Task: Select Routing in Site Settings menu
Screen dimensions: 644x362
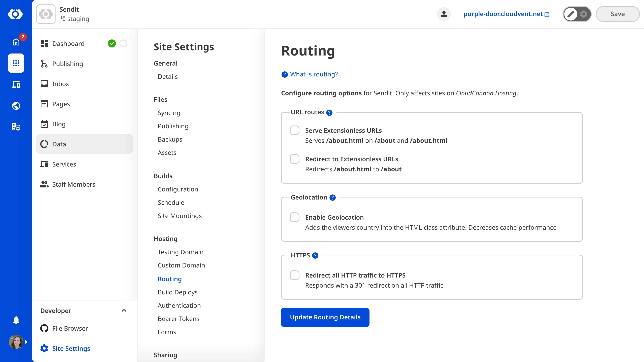Action: coord(169,279)
